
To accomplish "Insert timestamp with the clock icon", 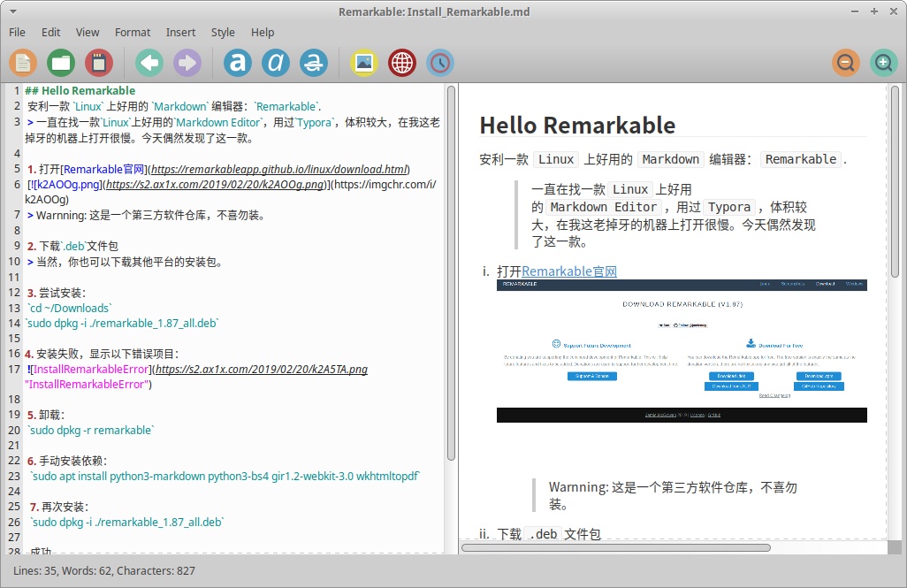I will (439, 63).
